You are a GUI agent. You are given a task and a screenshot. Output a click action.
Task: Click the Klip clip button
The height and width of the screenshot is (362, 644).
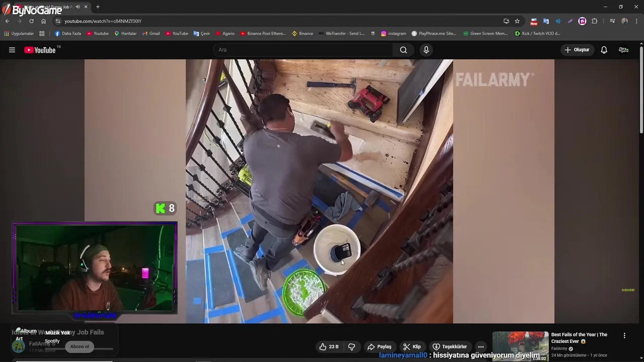(412, 347)
